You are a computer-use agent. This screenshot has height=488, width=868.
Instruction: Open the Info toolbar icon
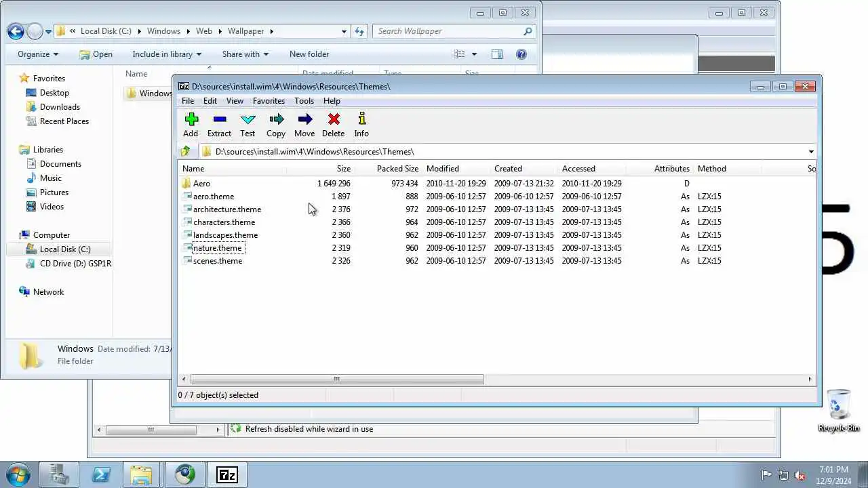pyautogui.click(x=361, y=119)
